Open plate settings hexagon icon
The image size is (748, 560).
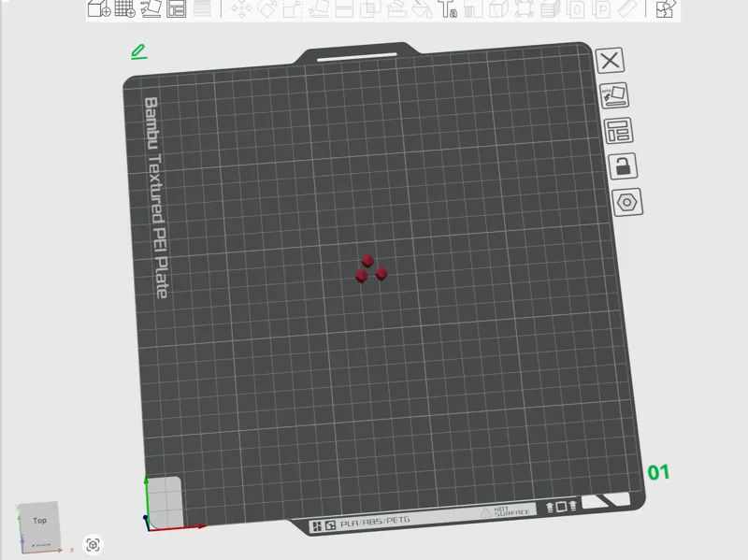[627, 202]
